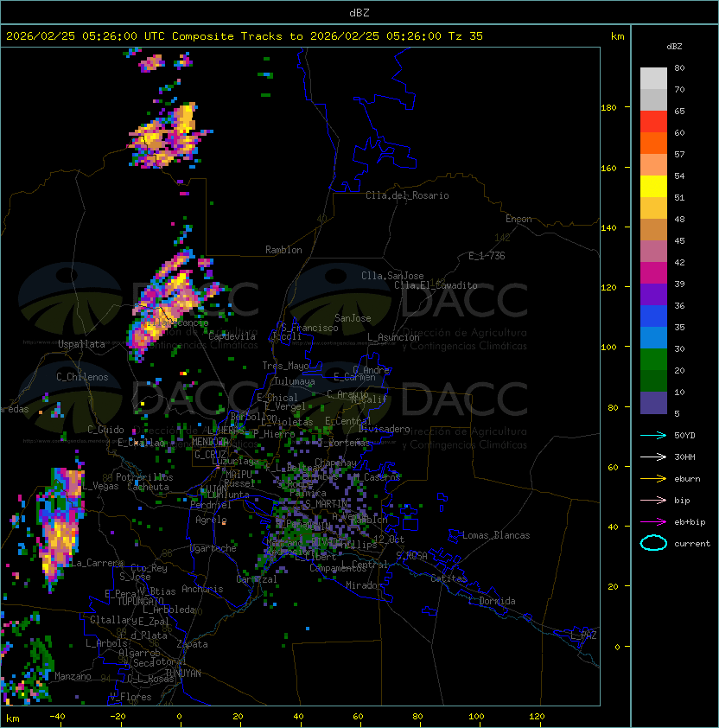The image size is (719, 728).
Task: Click the mauve 42-45 dBZ swatch
Action: click(x=653, y=252)
